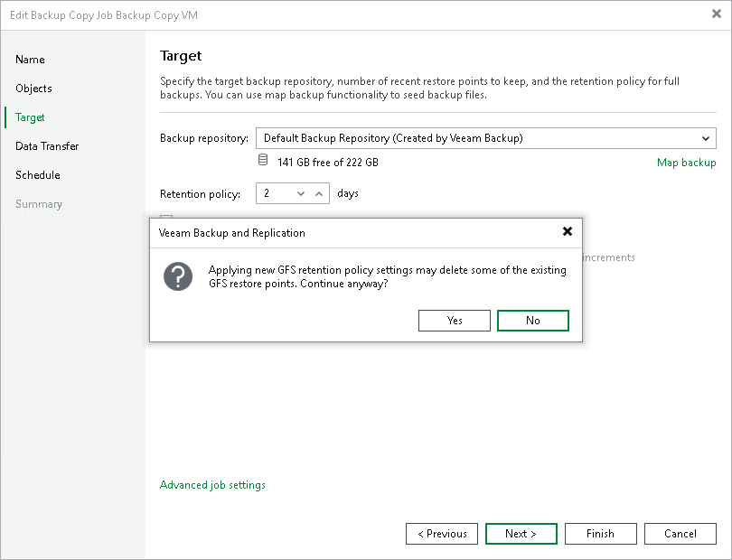Screen dimensions: 732x560
Task: Increase retention policy days with the up arrow
Action: (319, 193)
